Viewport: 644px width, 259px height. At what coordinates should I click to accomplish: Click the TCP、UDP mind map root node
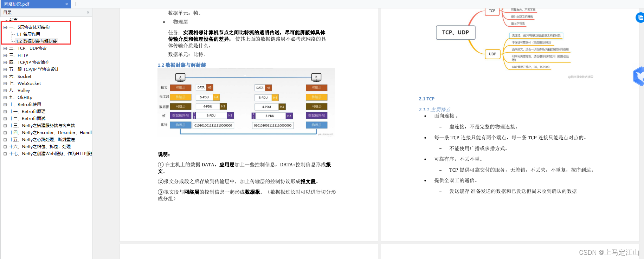click(x=456, y=32)
